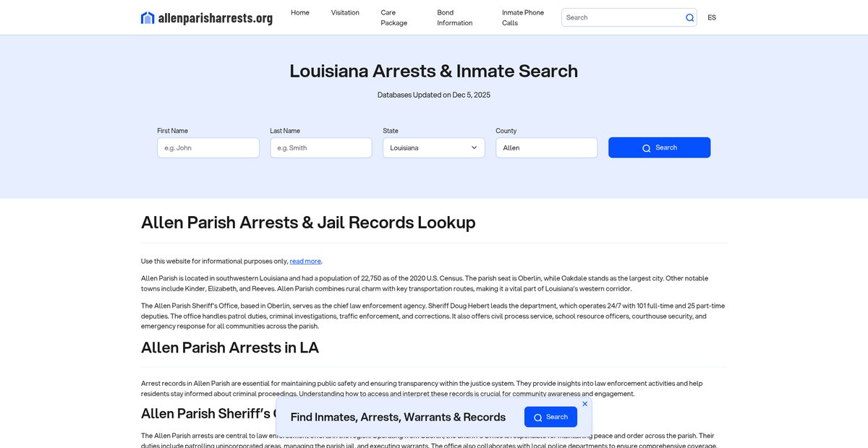Click the 'Allen Parish Arrests in LA' heading
This screenshot has height=448, width=868.
click(230, 348)
